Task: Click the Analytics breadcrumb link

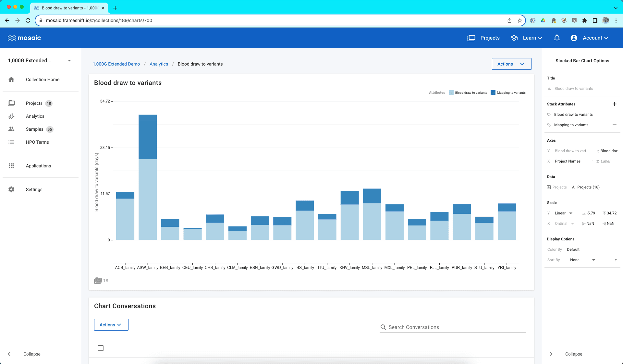Action: 159,64
